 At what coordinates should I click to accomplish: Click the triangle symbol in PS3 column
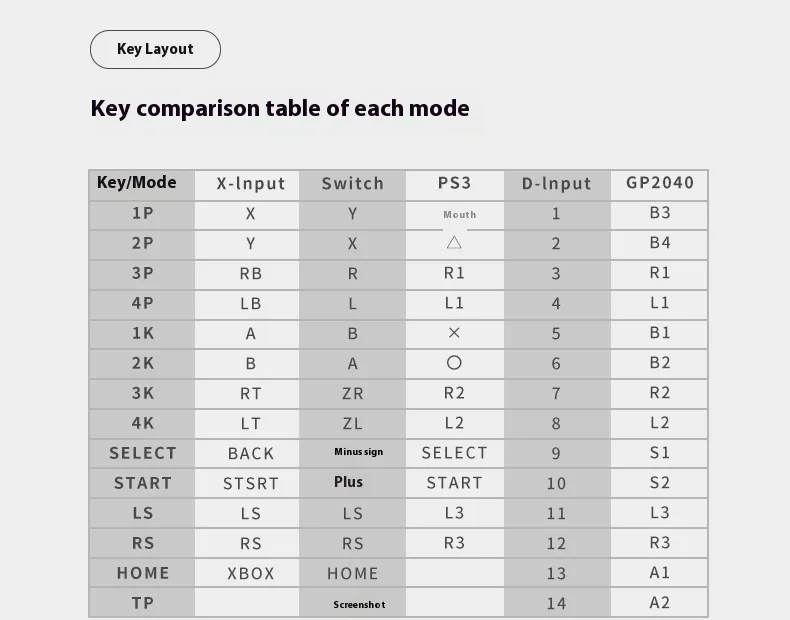pyautogui.click(x=454, y=243)
